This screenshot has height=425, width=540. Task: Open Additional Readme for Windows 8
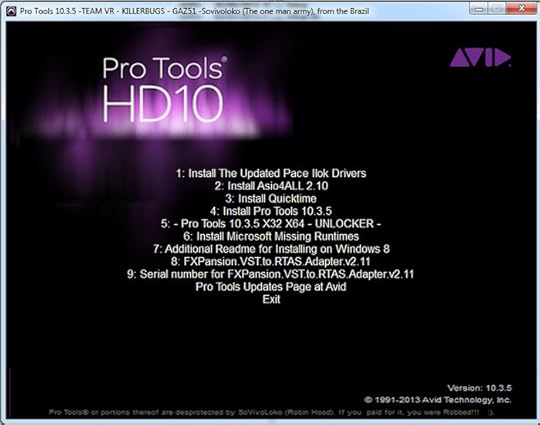pyautogui.click(x=271, y=249)
